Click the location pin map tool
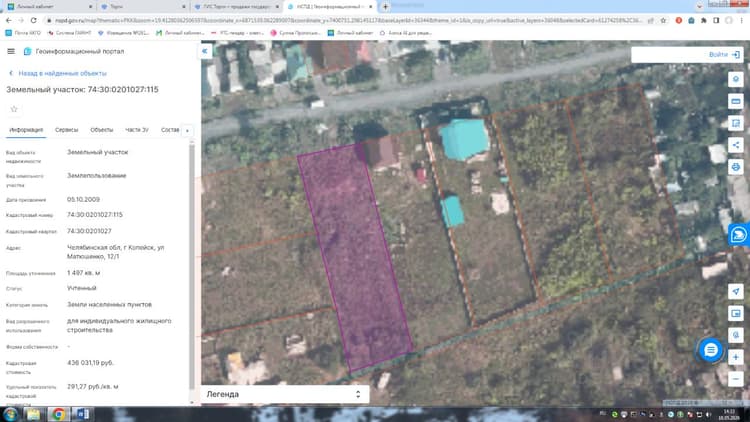Image resolution: width=750 pixels, height=422 pixels. 736,79
